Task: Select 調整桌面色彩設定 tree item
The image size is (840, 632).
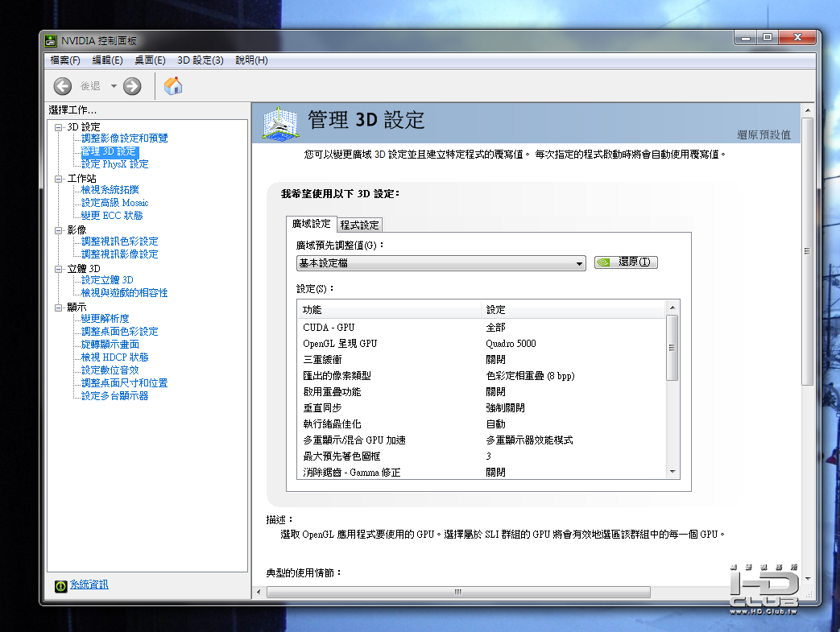Action: coord(119,332)
